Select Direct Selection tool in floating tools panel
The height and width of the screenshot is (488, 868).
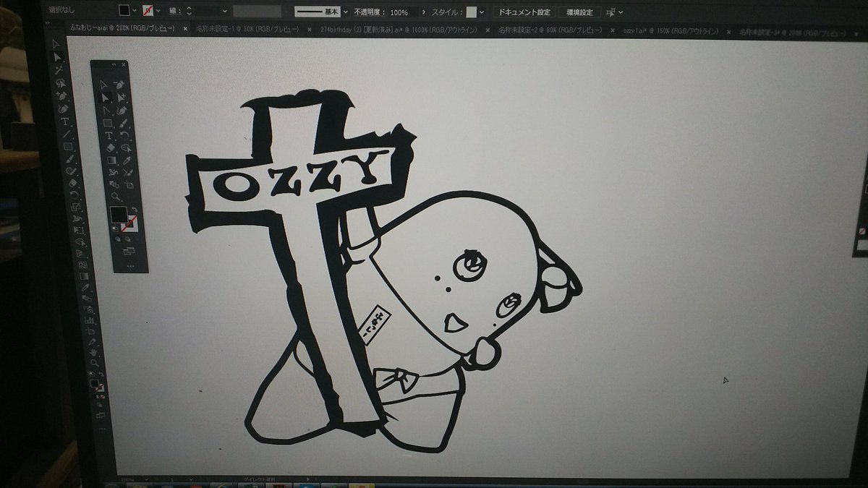[106, 97]
